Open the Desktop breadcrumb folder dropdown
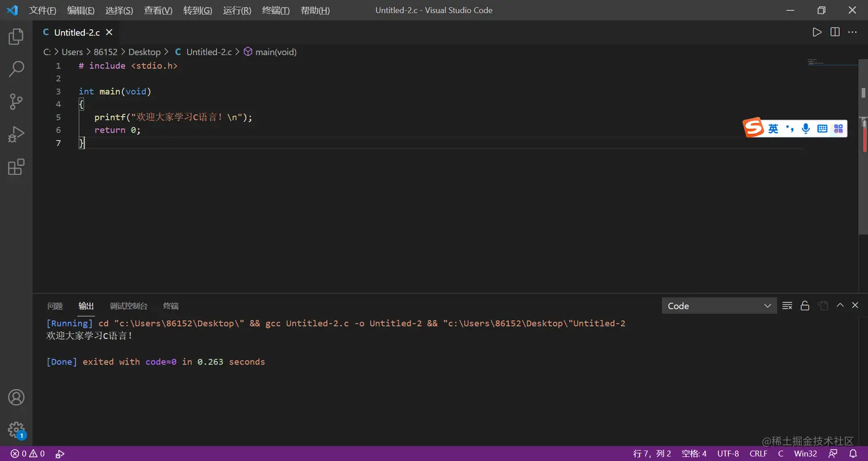The height and width of the screenshot is (461, 868). [145, 52]
